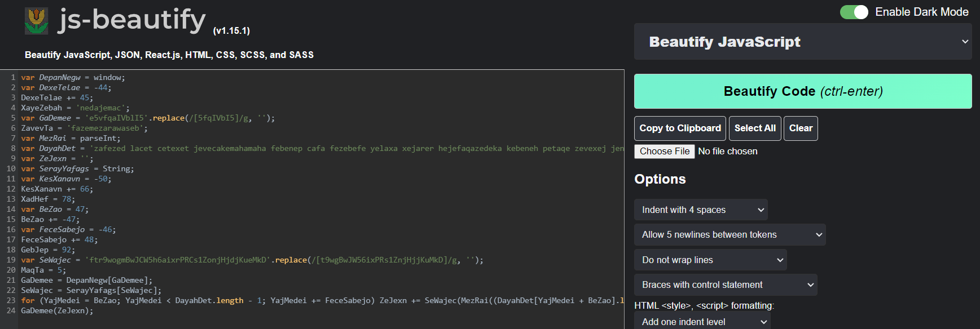Click the for loop on line 23
Screen dimensions: 980x329
322,300
